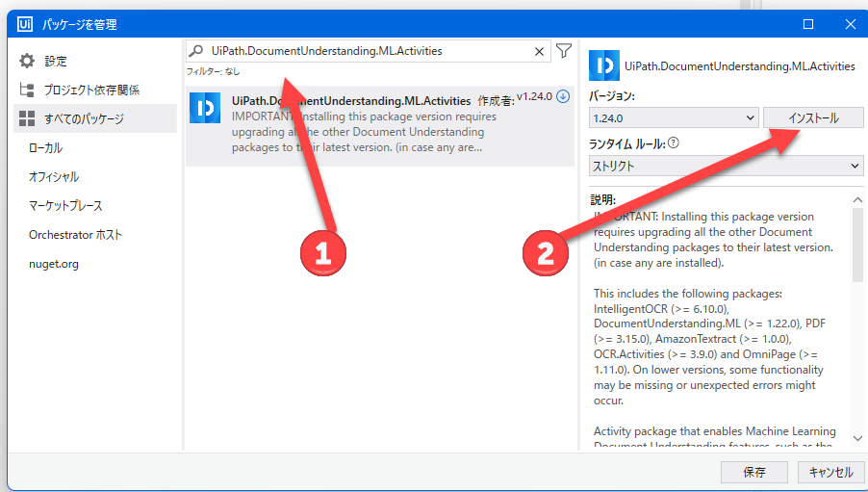This screenshot has width=868, height=492.
Task: Clear the package search text with X
Action: 539,52
